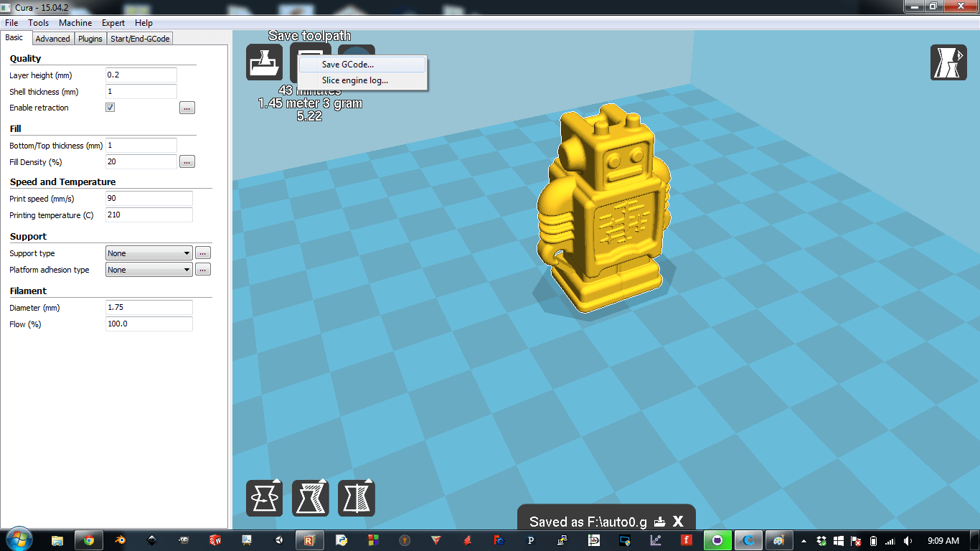The image size is (980, 551).
Task: Click the Fill Density input field
Action: (141, 162)
